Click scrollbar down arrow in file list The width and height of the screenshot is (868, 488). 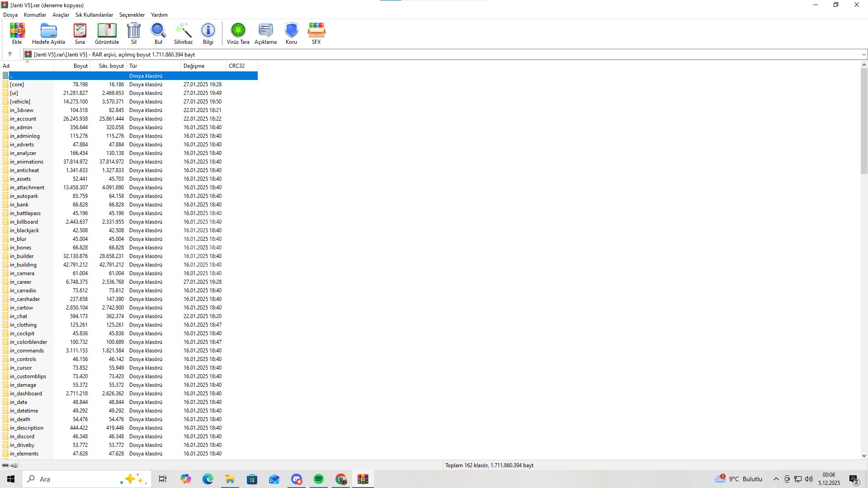tap(864, 456)
